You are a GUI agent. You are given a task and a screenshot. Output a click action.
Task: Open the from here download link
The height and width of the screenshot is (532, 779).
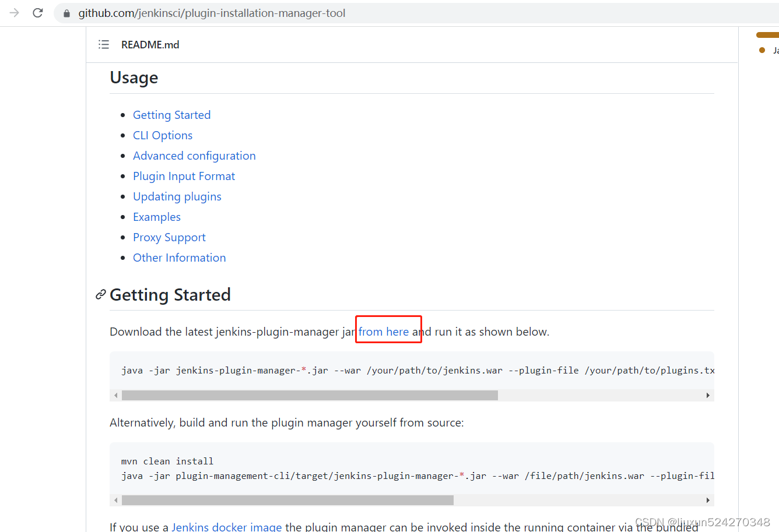pyautogui.click(x=384, y=331)
